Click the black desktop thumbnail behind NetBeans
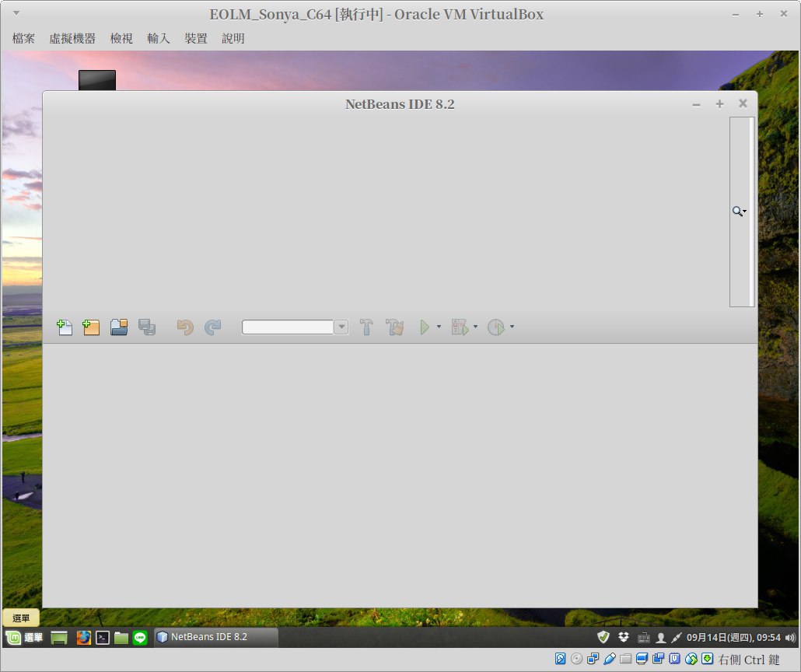Viewport: 801px width, 672px height. [97, 80]
